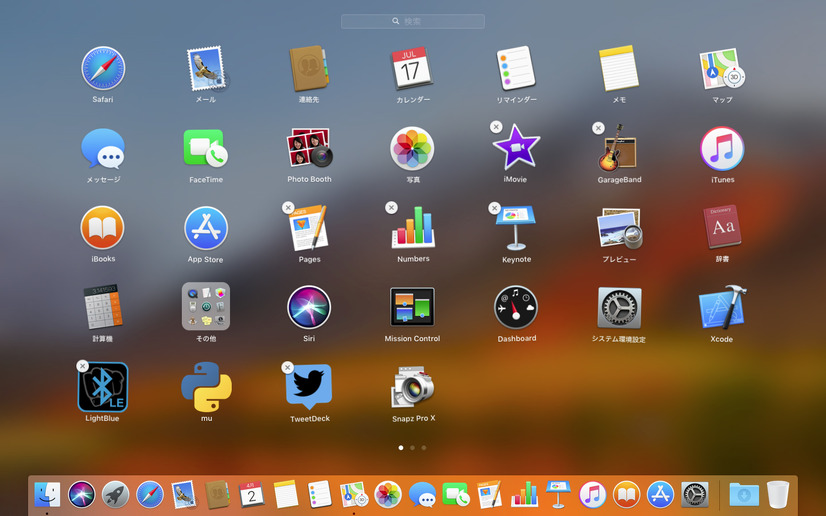This screenshot has height=516, width=826.
Task: Open the Photo Booth app
Action: tap(309, 148)
